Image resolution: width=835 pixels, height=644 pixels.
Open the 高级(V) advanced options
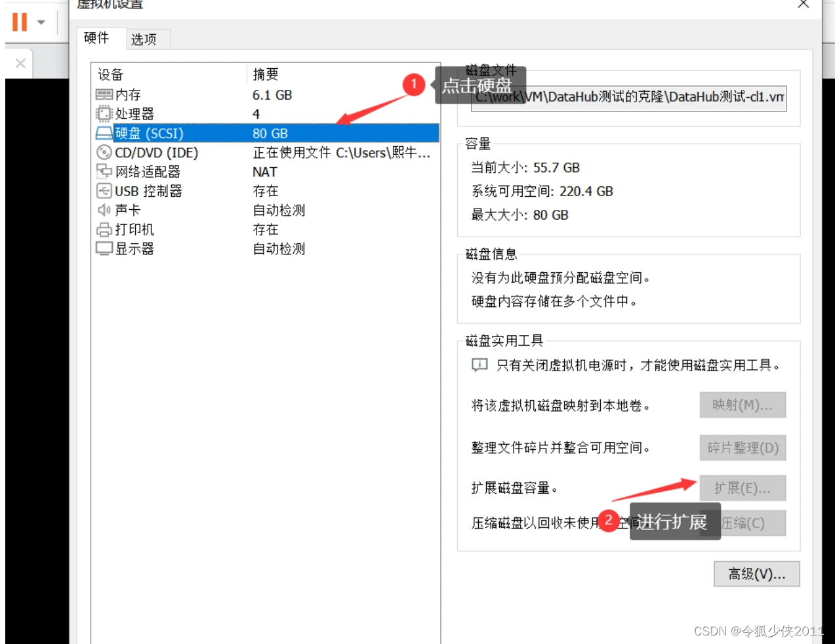point(756,574)
